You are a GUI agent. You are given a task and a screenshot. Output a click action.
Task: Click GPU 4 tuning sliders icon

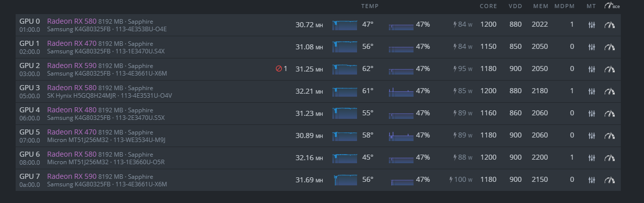click(592, 113)
